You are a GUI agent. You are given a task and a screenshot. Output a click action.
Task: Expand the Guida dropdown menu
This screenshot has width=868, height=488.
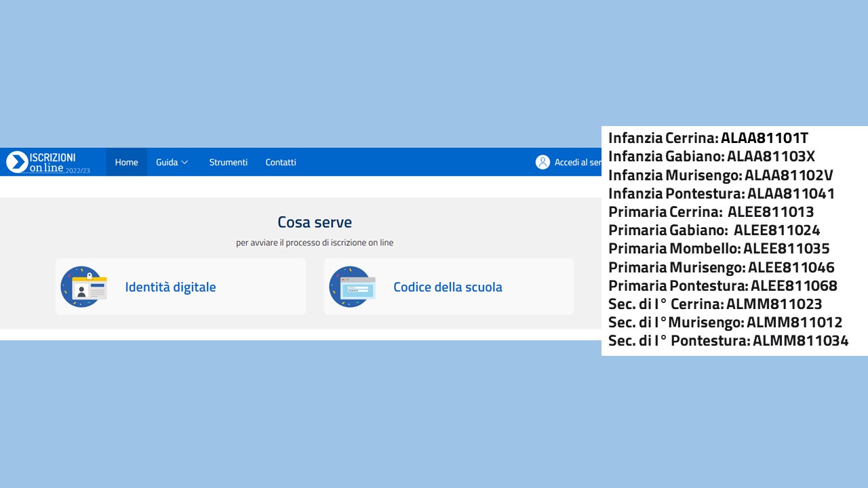(172, 163)
